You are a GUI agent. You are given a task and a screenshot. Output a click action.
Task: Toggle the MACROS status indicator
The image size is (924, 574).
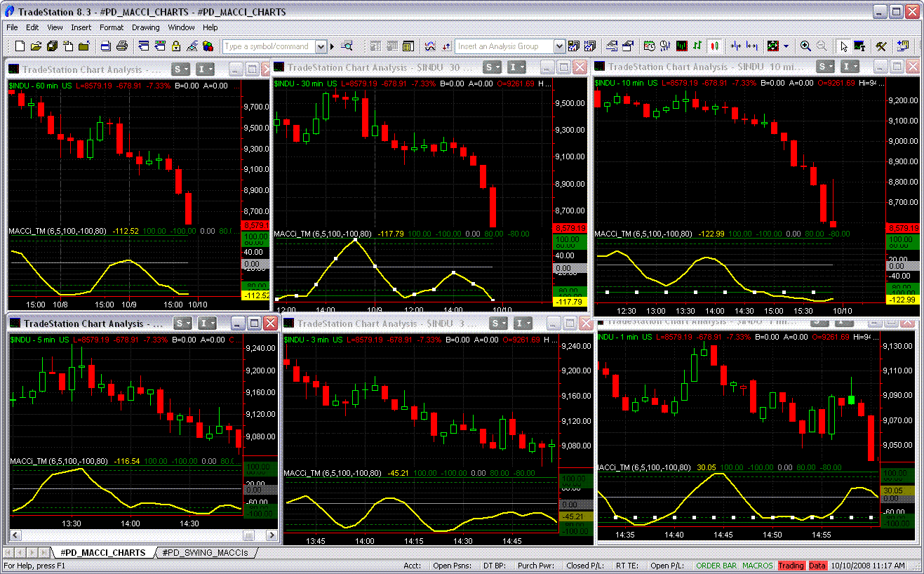pos(758,566)
